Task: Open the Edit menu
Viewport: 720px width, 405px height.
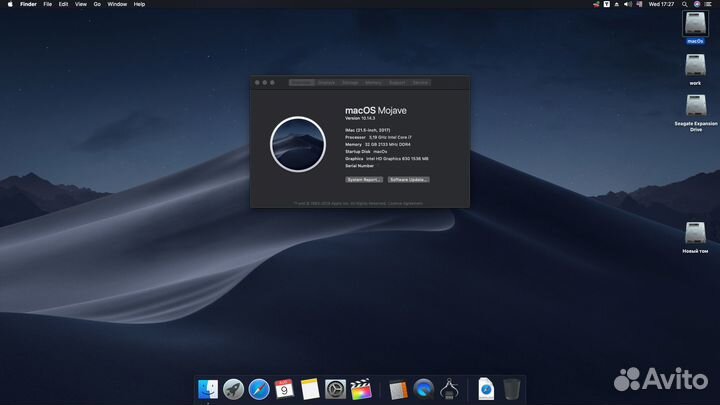Action: [63, 4]
